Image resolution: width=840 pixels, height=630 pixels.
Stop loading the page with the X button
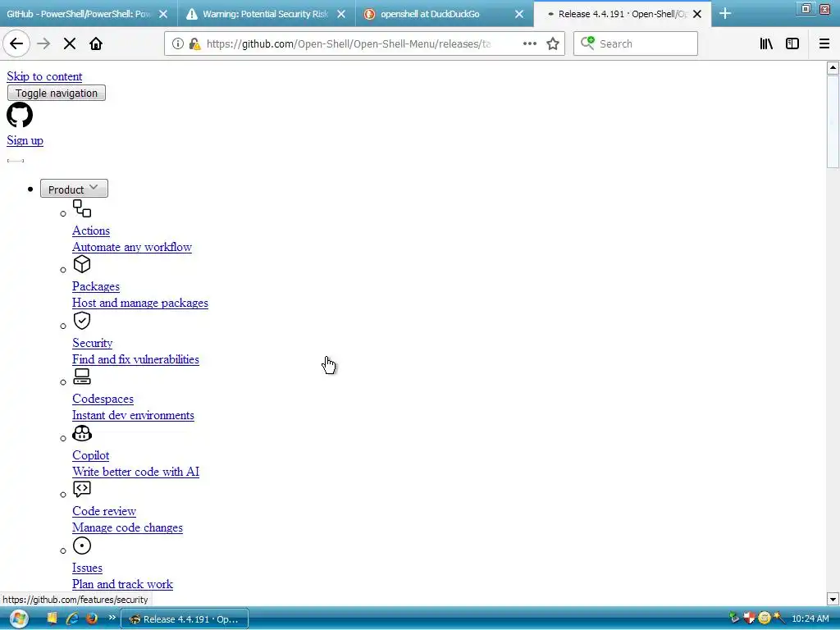[70, 44]
